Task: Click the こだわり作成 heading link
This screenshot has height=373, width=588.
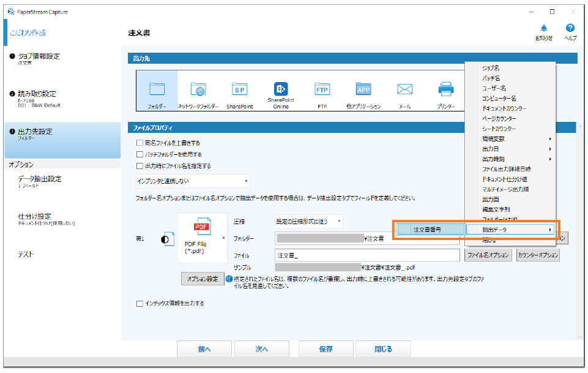Action: pos(28,33)
